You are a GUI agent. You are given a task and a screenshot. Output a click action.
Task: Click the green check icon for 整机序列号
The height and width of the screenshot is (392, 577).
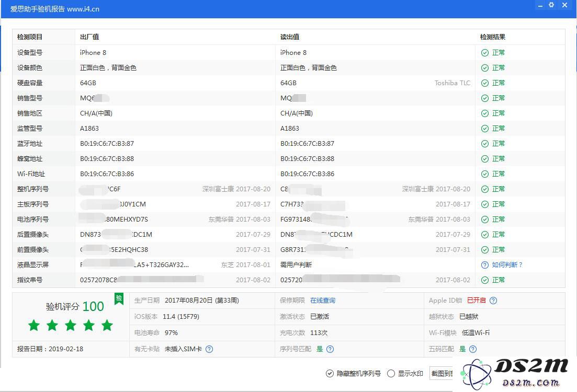tap(484, 189)
